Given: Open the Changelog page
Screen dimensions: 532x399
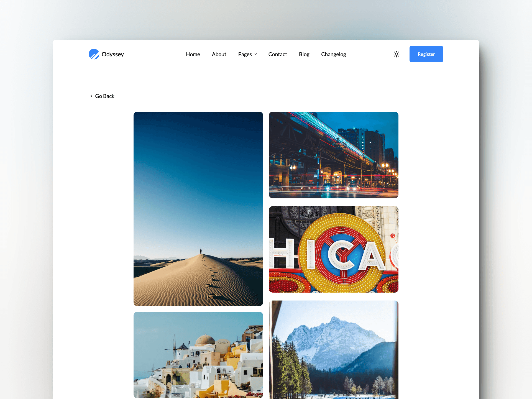Looking at the screenshot, I should point(334,54).
